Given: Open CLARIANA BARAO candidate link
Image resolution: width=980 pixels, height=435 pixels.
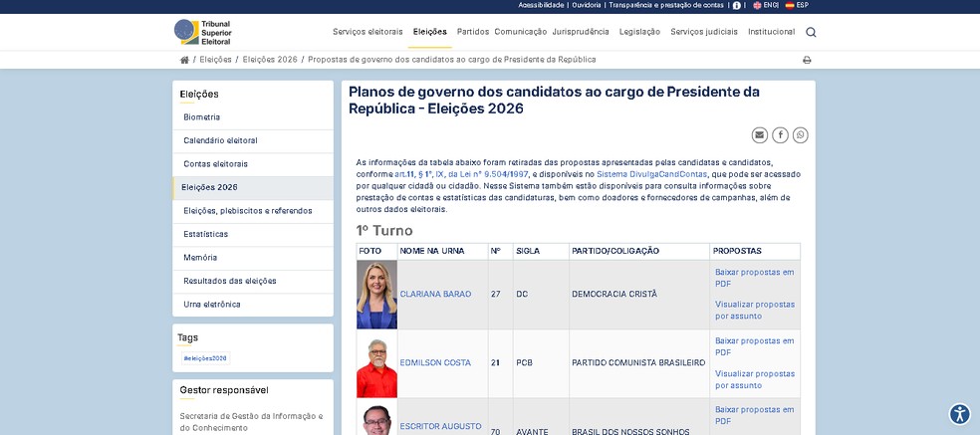Looking at the screenshot, I should click(x=435, y=295).
